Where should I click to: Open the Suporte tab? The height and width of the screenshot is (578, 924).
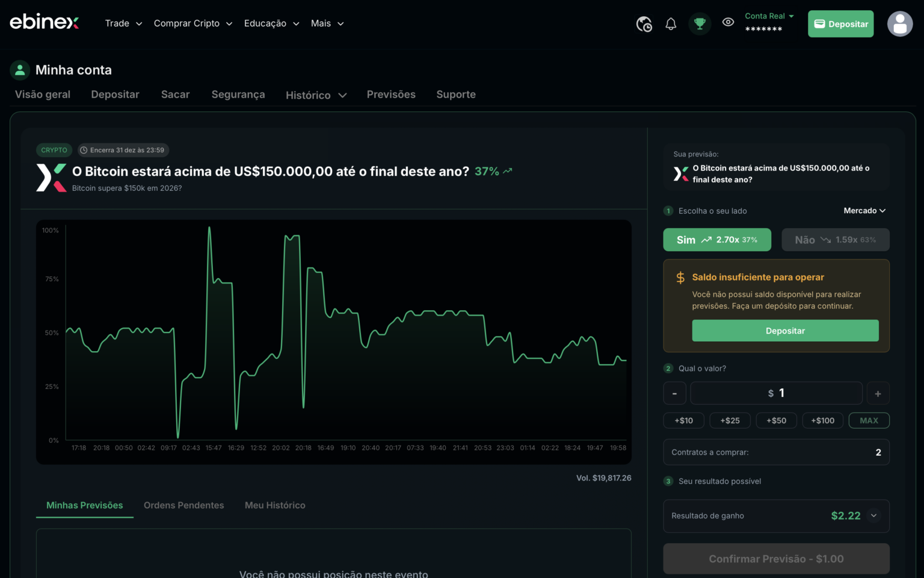[456, 95]
